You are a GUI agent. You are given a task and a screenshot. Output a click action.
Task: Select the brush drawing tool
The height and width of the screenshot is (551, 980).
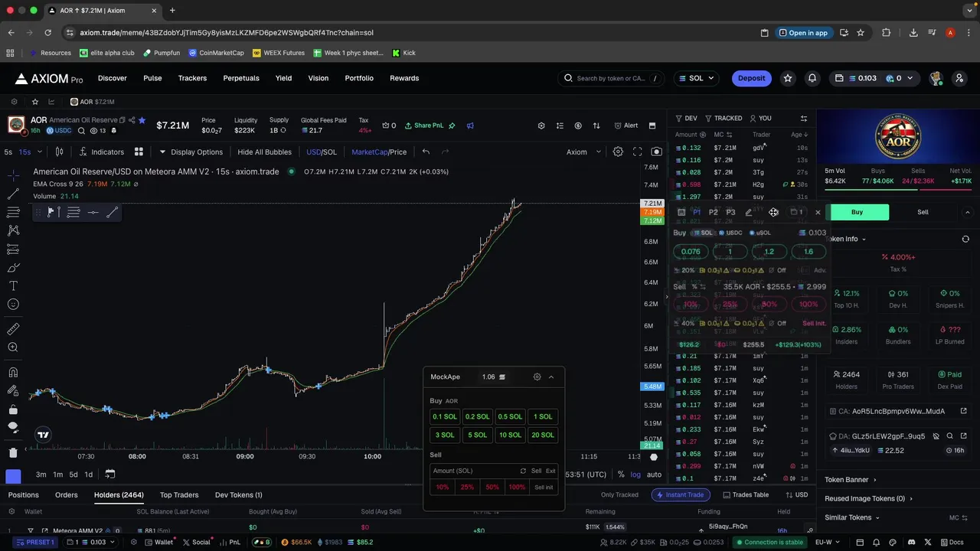point(13,268)
